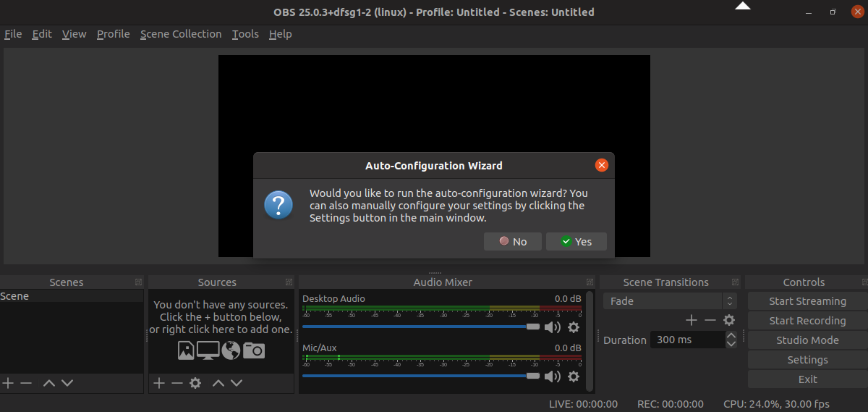Image resolution: width=868 pixels, height=412 pixels.
Task: Close the Auto-Configuration Wizard dialog
Action: [x=601, y=165]
